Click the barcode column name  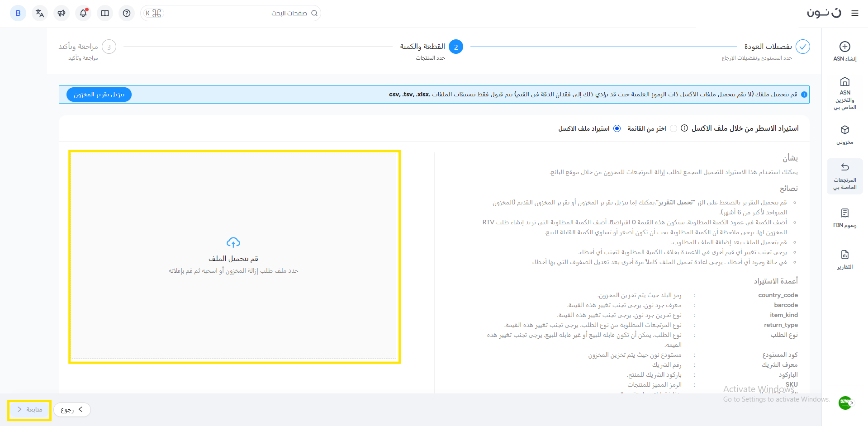(786, 305)
